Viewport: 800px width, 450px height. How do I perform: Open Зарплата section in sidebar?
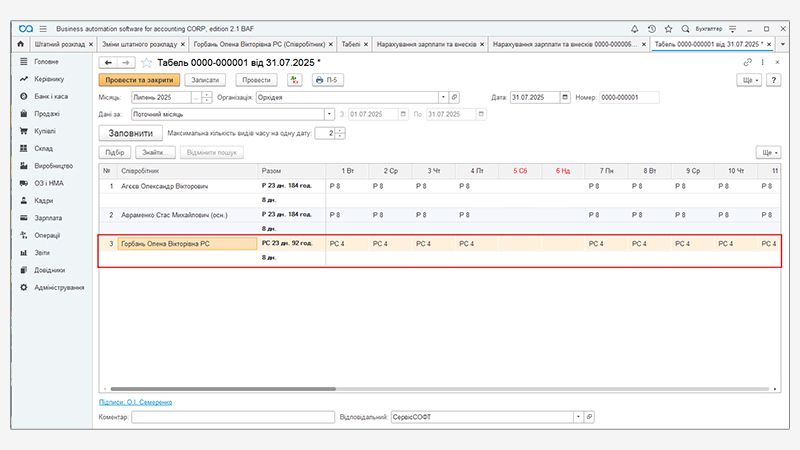tap(48, 218)
